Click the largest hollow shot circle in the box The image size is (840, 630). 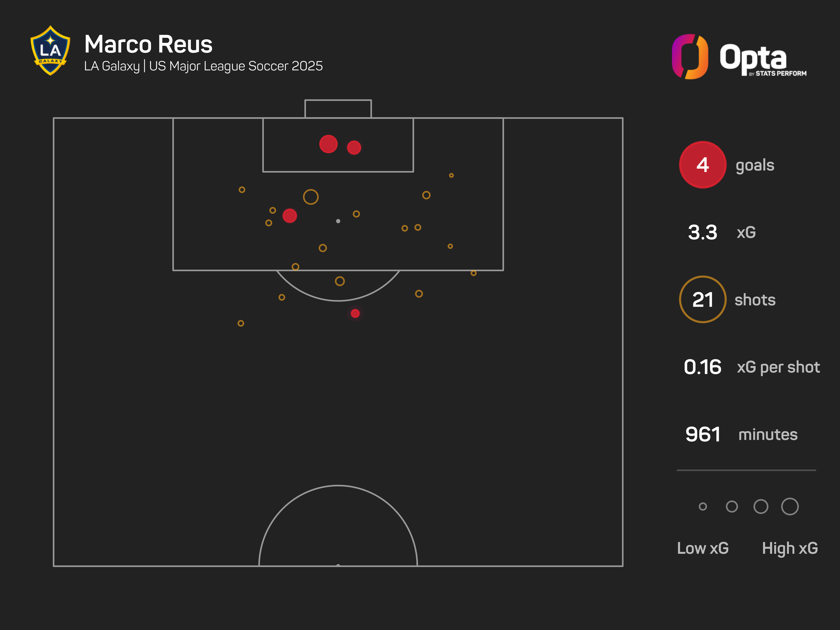coord(311,197)
